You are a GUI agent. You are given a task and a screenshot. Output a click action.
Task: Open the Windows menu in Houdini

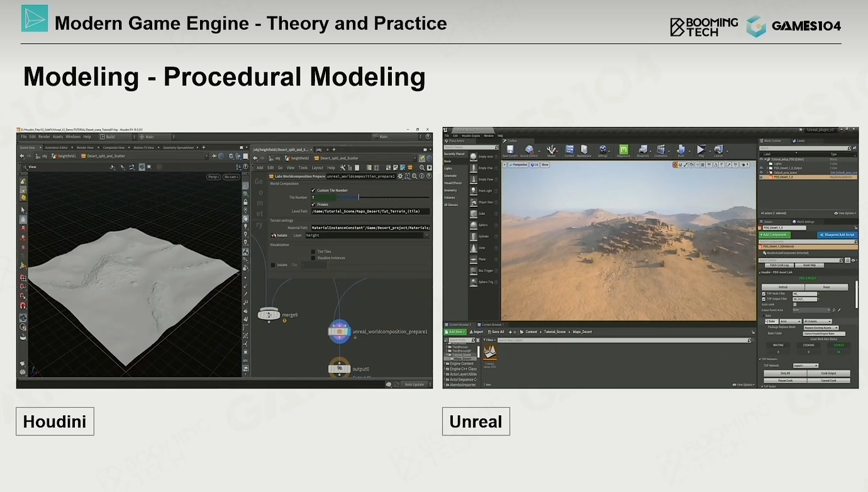pyautogui.click(x=73, y=136)
